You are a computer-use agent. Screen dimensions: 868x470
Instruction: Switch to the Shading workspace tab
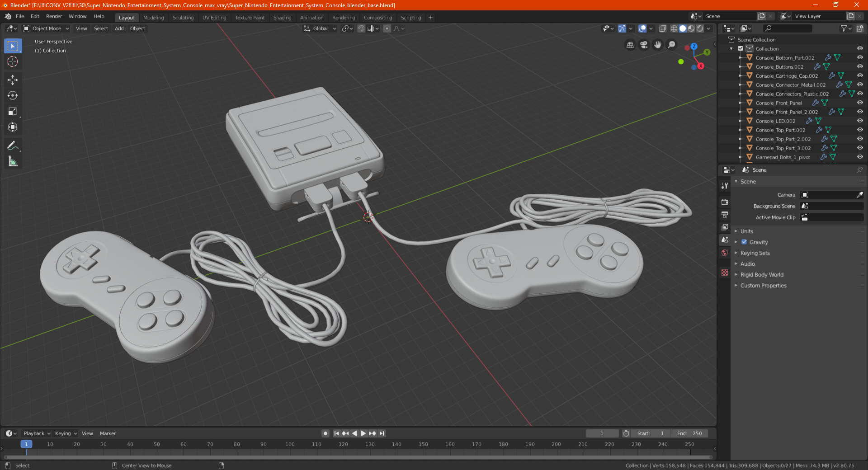click(x=282, y=18)
